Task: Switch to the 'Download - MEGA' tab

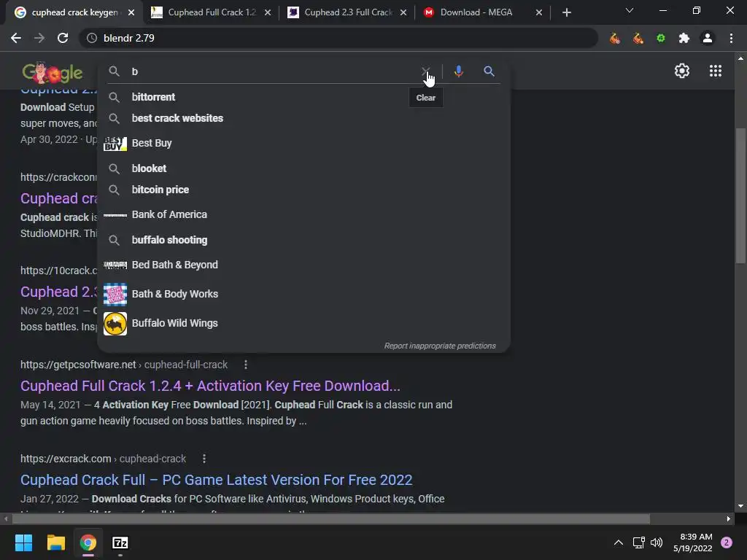Action: point(483,12)
